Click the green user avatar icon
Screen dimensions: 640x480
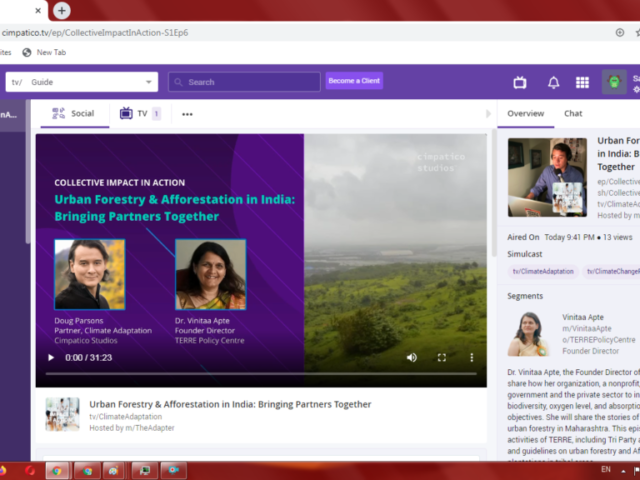click(x=614, y=82)
